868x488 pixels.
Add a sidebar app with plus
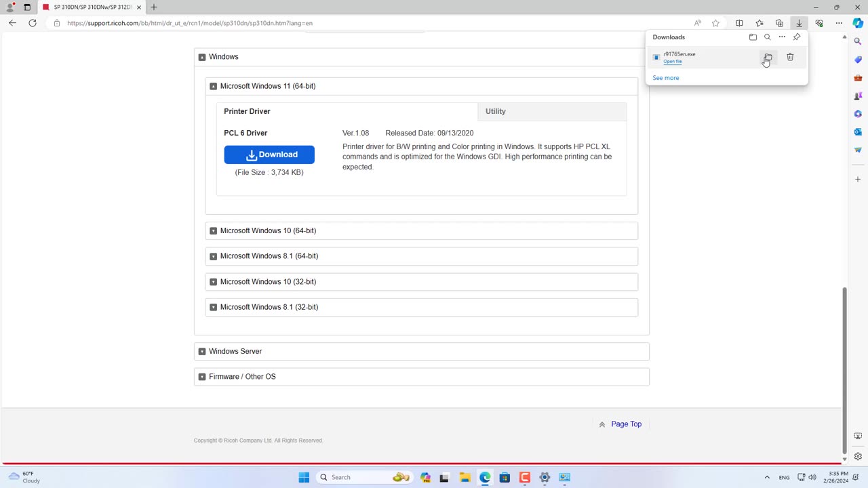858,179
